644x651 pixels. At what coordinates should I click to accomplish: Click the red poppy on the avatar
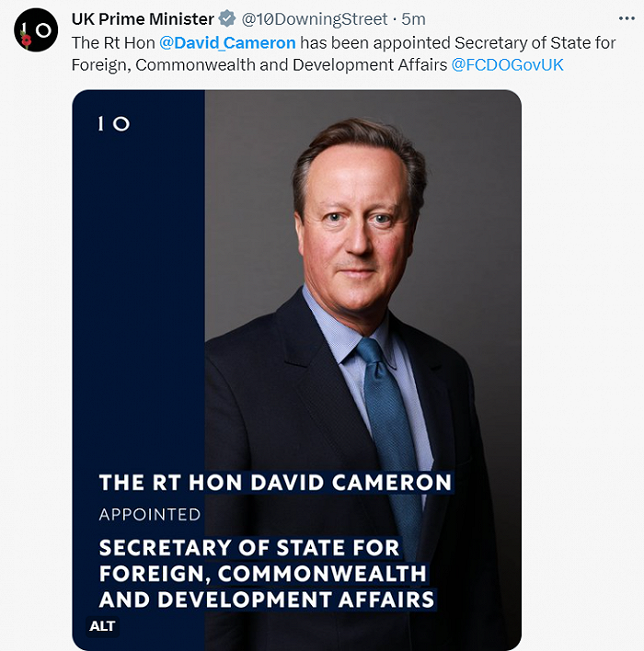point(25,40)
